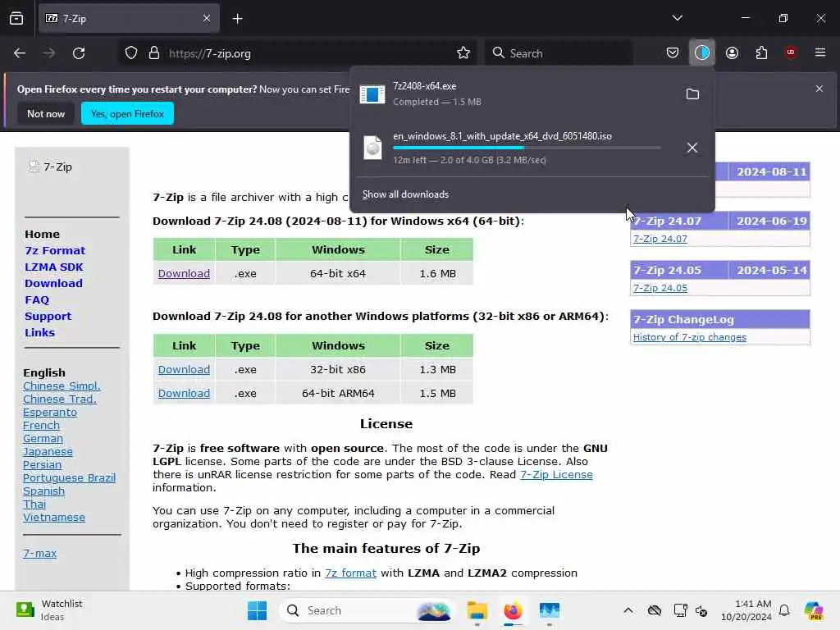This screenshot has height=630, width=840.
Task: Open tracking protection shield icon
Action: click(x=131, y=53)
